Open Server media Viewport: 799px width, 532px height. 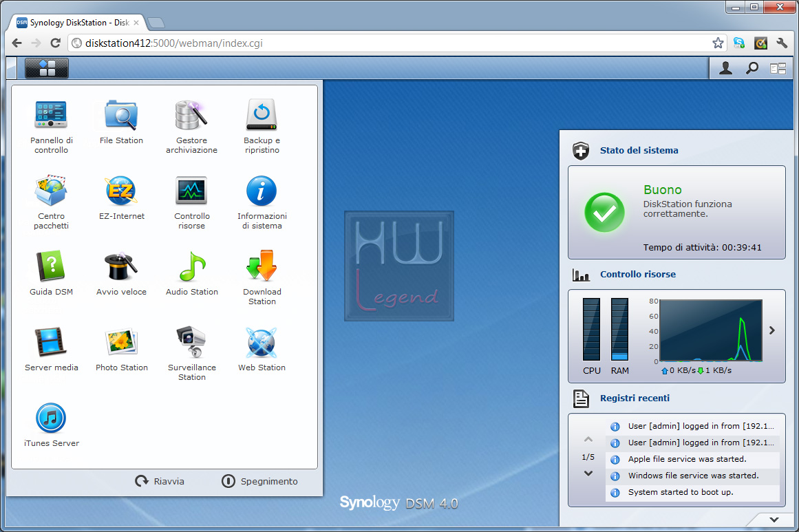pyautogui.click(x=51, y=348)
